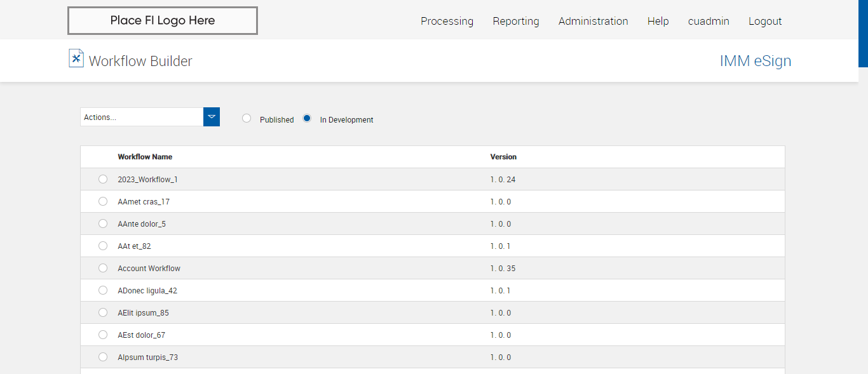The width and height of the screenshot is (868, 374).
Task: Select radio for AIpsum turpis_73
Action: pos(103,357)
